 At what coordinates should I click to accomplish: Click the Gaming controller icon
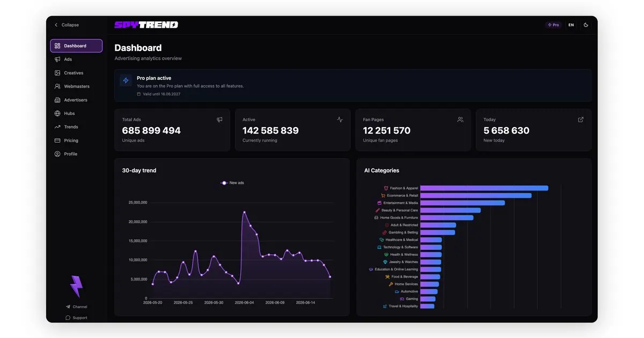click(x=402, y=299)
